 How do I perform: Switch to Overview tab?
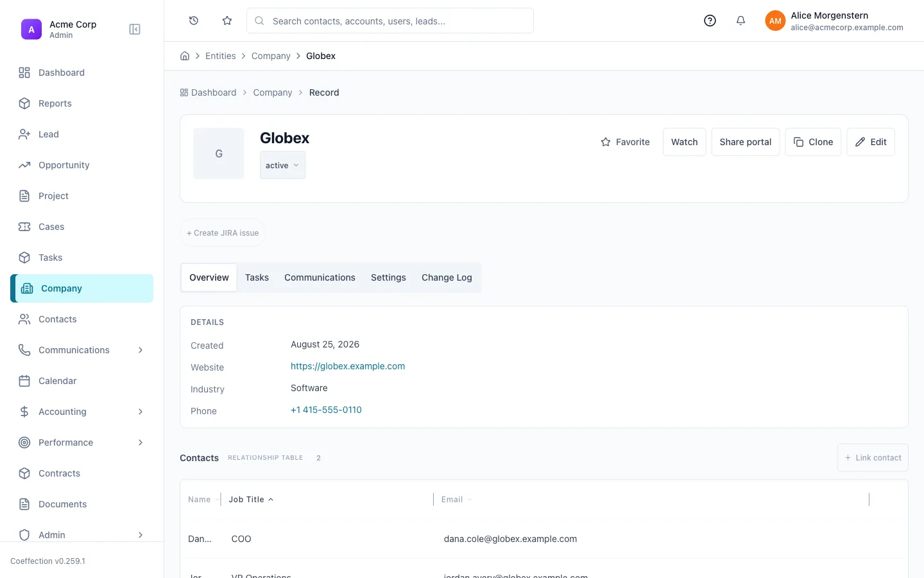(209, 277)
